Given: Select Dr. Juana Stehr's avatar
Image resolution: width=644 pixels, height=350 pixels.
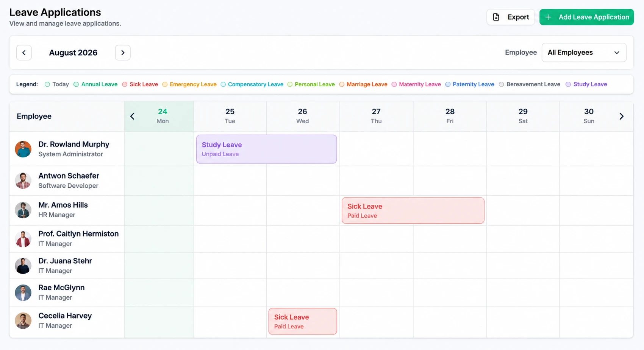Looking at the screenshot, I should (x=23, y=266).
